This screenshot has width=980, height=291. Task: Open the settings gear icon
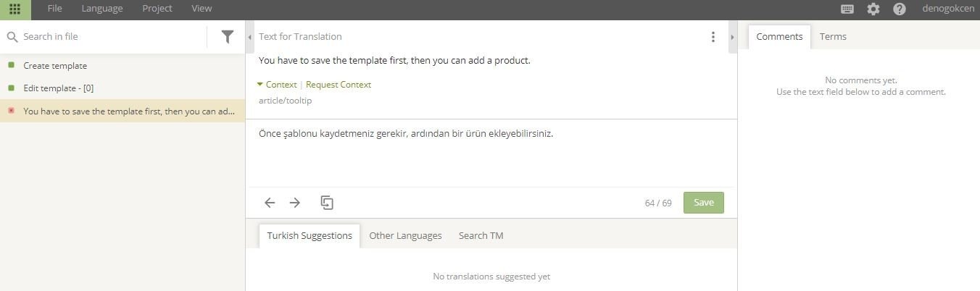coord(873,9)
